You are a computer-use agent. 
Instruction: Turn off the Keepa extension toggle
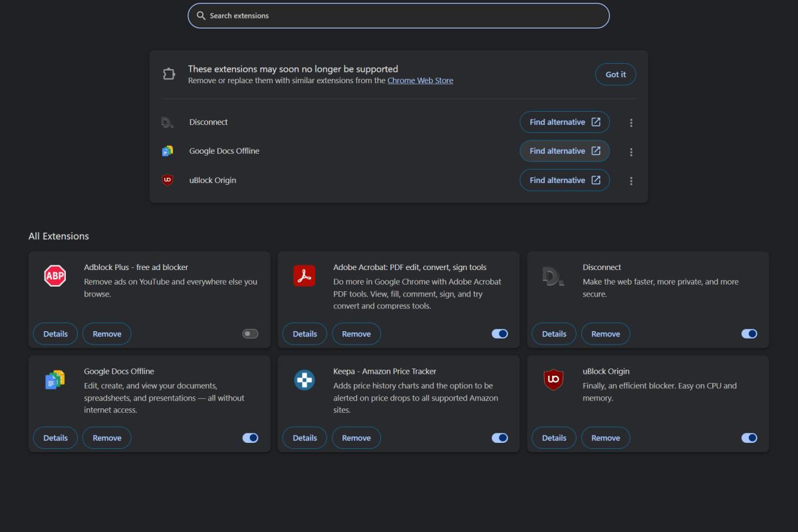click(499, 438)
